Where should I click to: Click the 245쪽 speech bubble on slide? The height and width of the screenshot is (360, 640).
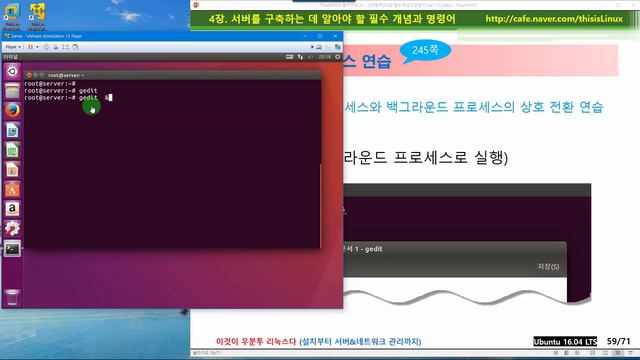pos(425,51)
